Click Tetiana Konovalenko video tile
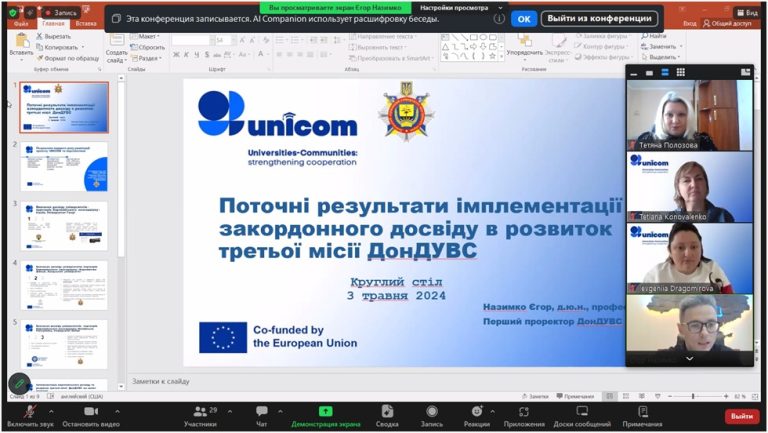Image resolution: width=768 pixels, height=433 pixels. tap(690, 187)
